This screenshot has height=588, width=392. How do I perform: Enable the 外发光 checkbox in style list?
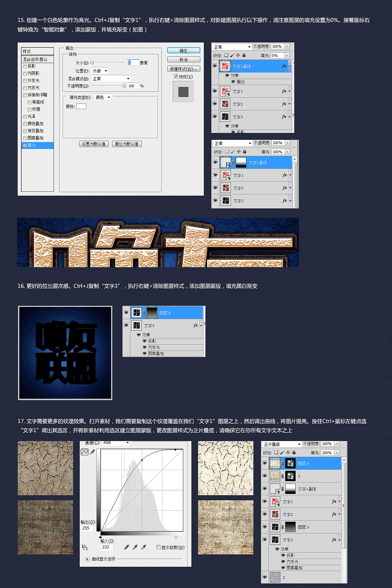point(25,81)
